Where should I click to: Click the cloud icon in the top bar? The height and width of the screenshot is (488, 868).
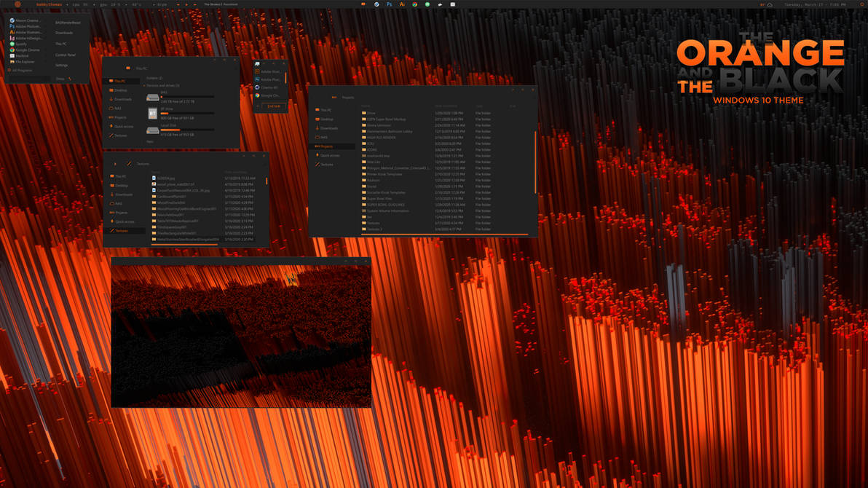(770, 4)
